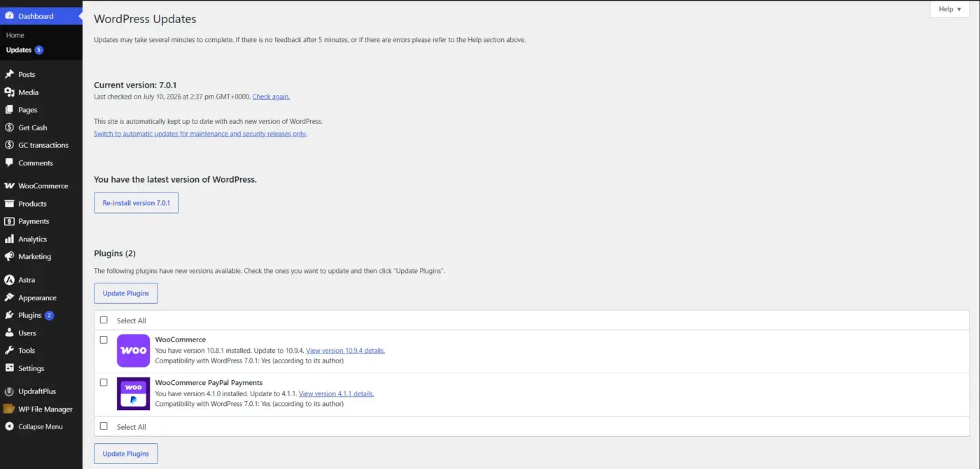Click the Plugins plug icon
Viewport: 980px width, 469px height.
point(9,315)
